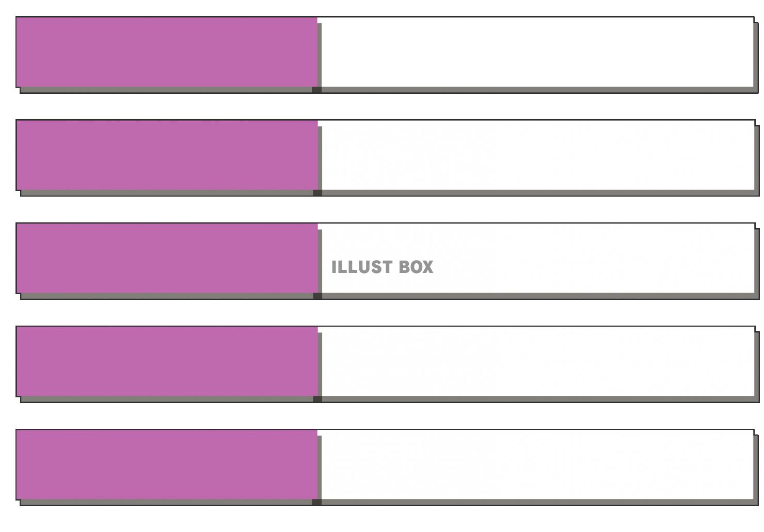Click the dark square under the middle bar divider
Screen dimensions: 764x532
[x=317, y=296]
